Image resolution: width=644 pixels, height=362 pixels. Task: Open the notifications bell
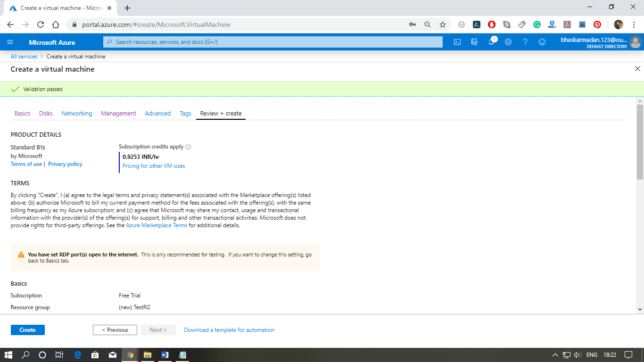[x=491, y=42]
